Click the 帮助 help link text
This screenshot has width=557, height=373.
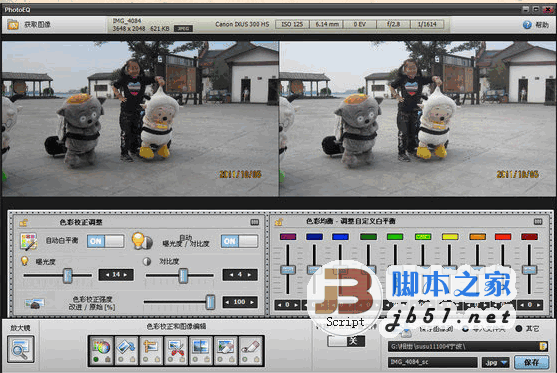[x=542, y=25]
